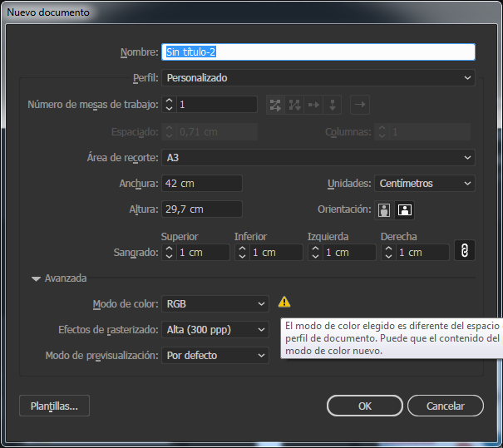The width and height of the screenshot is (503, 448).
Task: Click the yellow color mode warning icon
Action: (284, 302)
